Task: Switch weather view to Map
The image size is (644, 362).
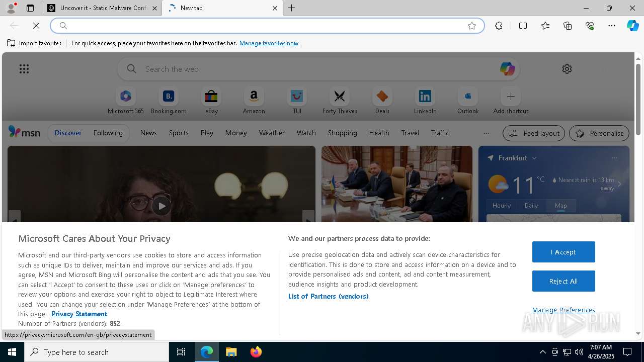Action: pyautogui.click(x=561, y=206)
